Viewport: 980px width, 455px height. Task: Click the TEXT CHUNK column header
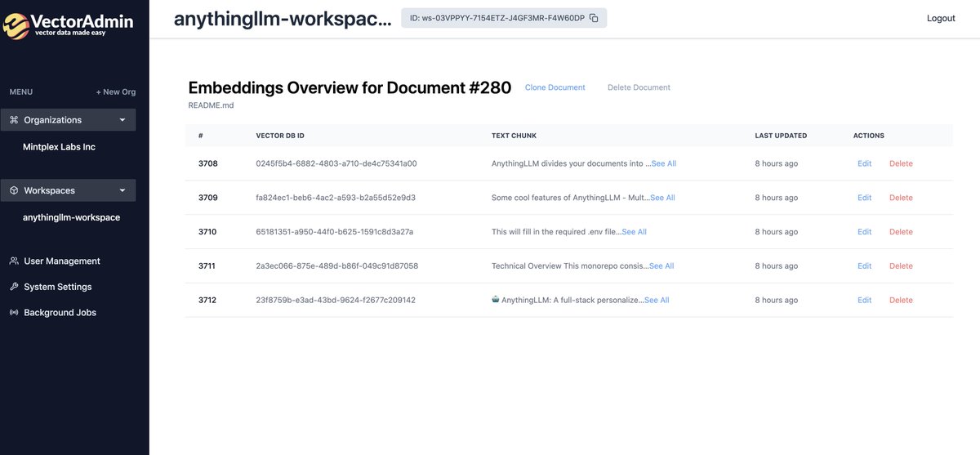pyautogui.click(x=514, y=136)
